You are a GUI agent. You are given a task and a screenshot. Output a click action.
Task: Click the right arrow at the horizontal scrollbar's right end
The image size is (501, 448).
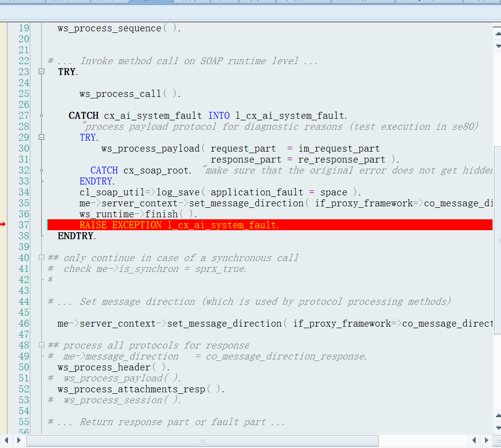486,441
